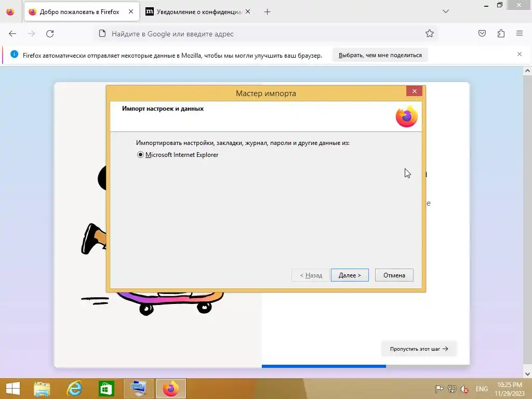This screenshot has height=399, width=532.
Task: Restore down the Firefox window
Action: tap(499, 5)
